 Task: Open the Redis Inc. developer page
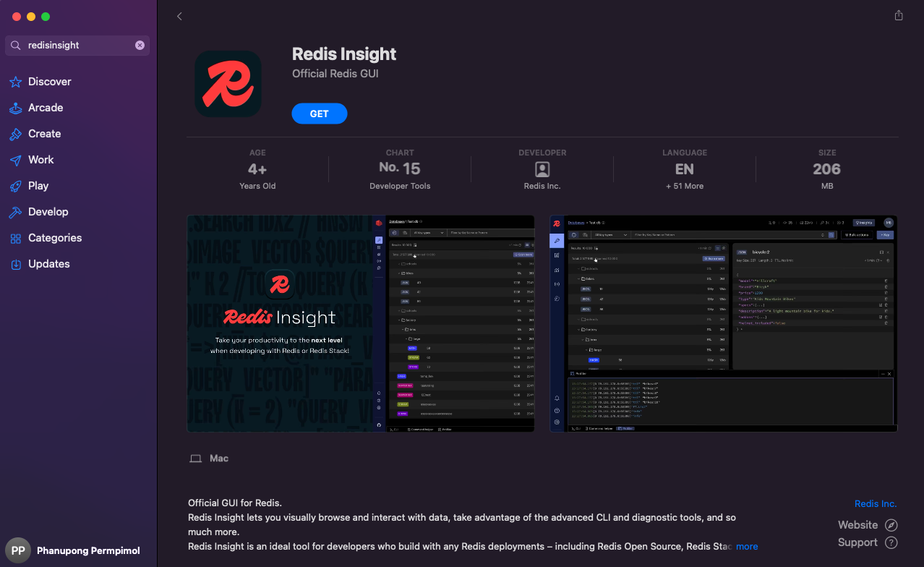pyautogui.click(x=876, y=503)
